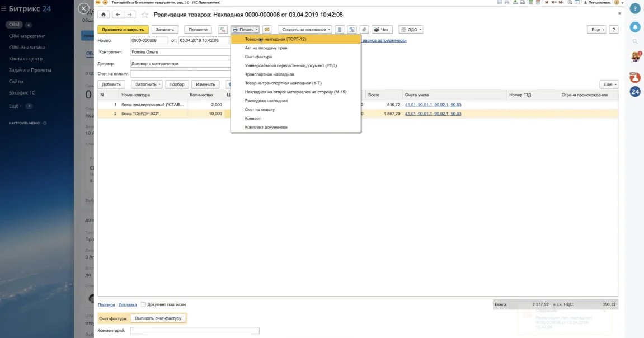Click the paperclip attached files icon
The width and height of the screenshot is (644, 338).
[x=364, y=30]
